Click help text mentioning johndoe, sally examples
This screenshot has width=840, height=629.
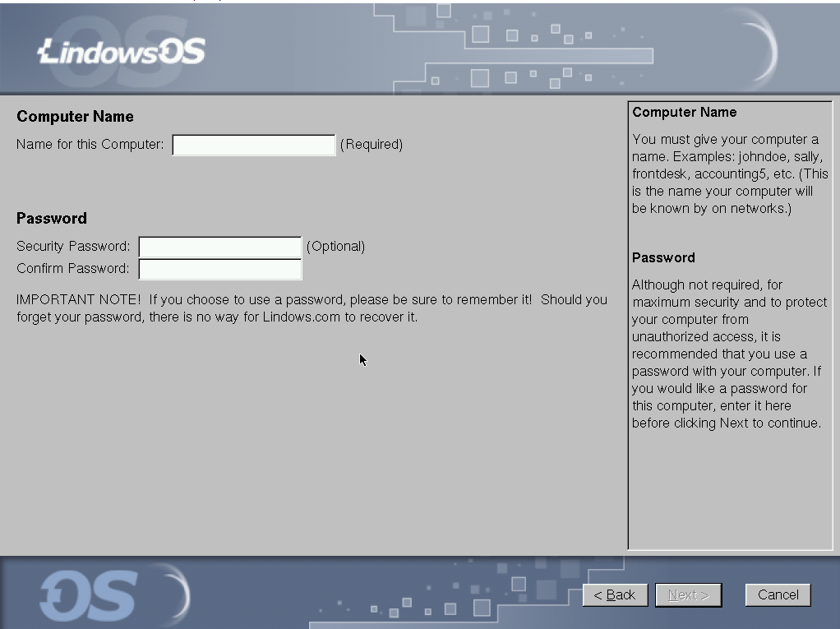[730, 173]
